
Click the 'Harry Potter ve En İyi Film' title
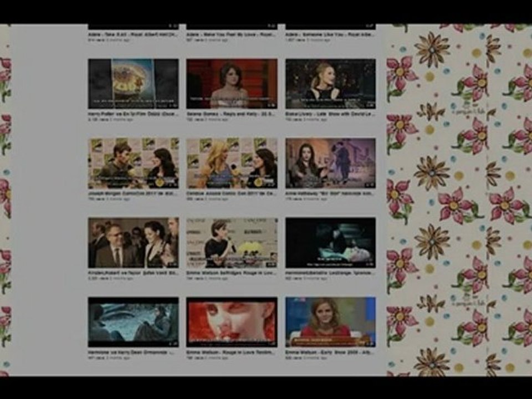tap(133, 114)
